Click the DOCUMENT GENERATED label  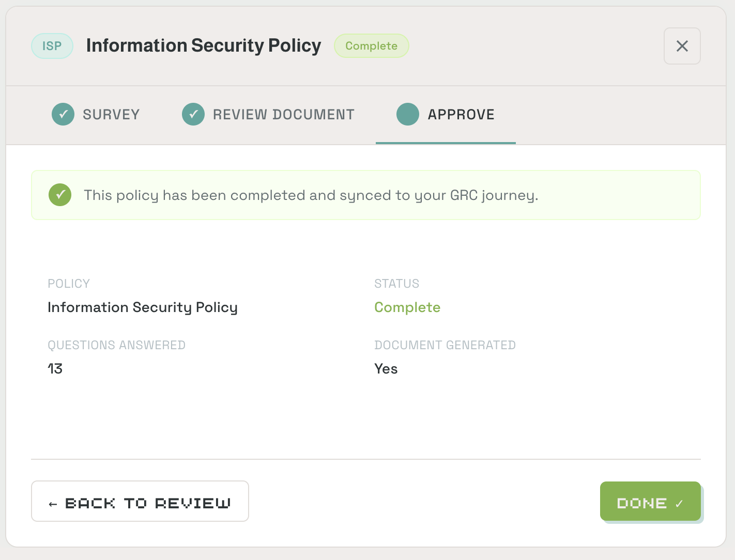445,345
